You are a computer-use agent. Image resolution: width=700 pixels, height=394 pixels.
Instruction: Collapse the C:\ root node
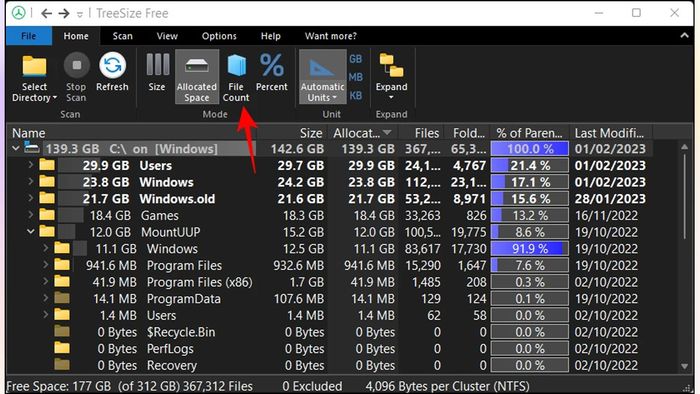pyautogui.click(x=16, y=148)
